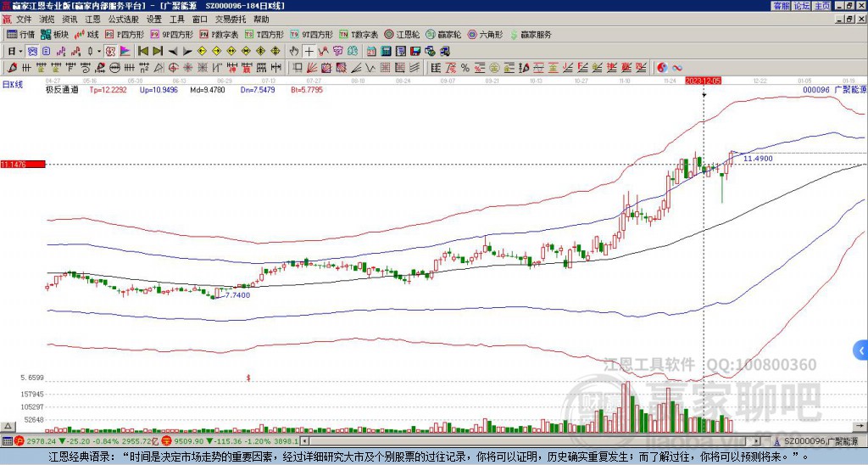Open the 交易委托 menu
Screen dimensions: 868x465
(x=231, y=20)
